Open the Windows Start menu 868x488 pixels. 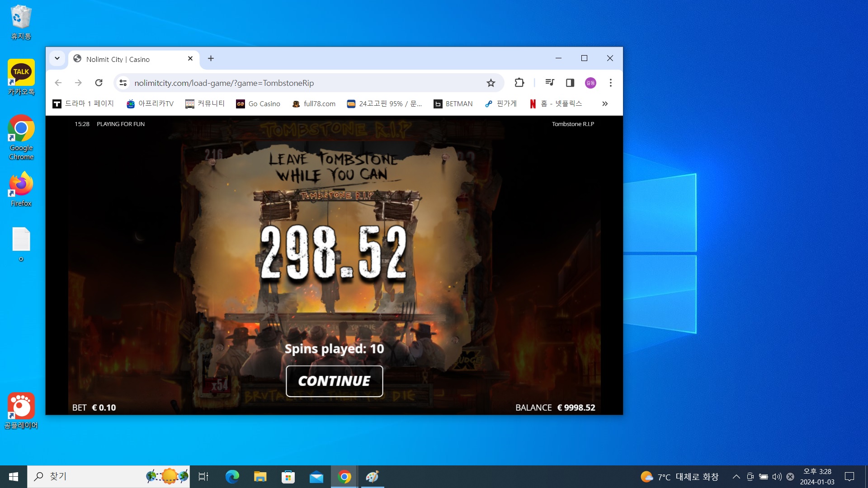pyautogui.click(x=14, y=477)
